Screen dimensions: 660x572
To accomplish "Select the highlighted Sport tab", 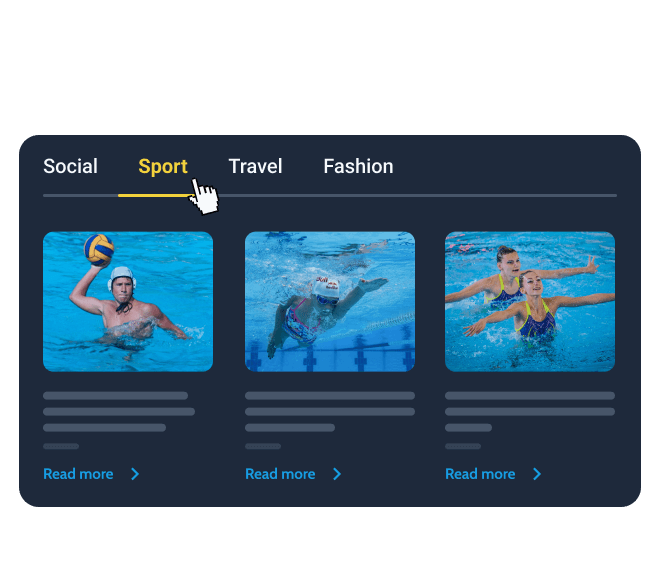I will click(x=163, y=167).
